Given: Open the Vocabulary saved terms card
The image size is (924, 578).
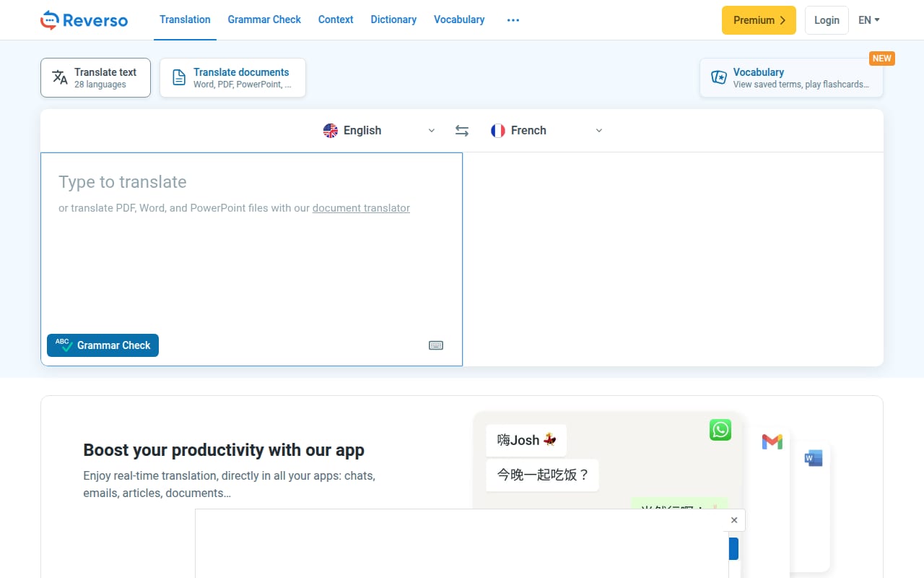Looking at the screenshot, I should 791,77.
